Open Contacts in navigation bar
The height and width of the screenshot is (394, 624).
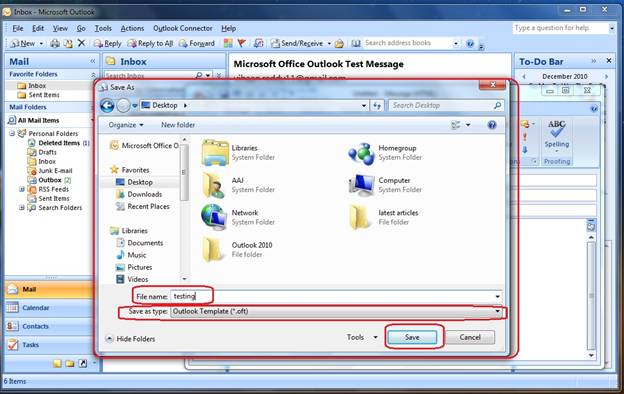pos(49,326)
